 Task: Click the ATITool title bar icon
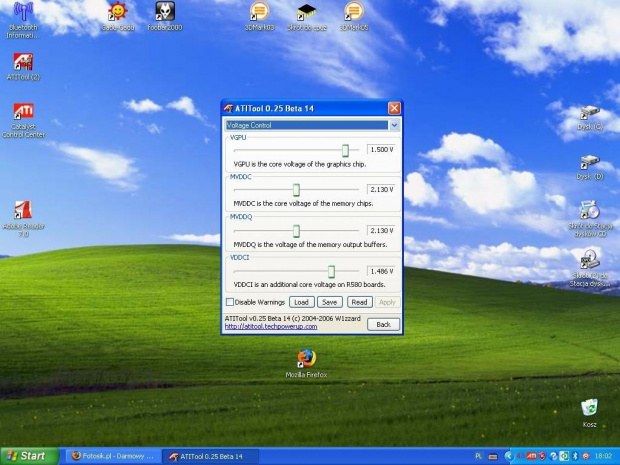click(x=228, y=108)
